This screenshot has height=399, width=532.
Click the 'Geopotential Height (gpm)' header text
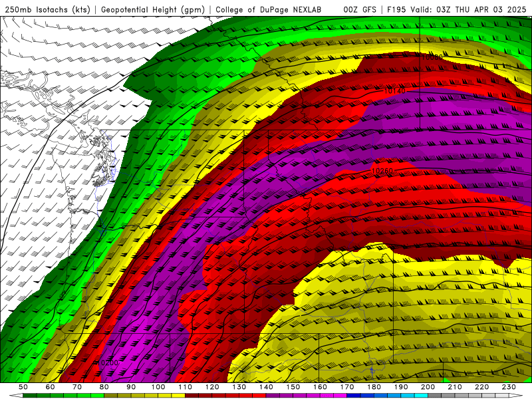(153, 9)
